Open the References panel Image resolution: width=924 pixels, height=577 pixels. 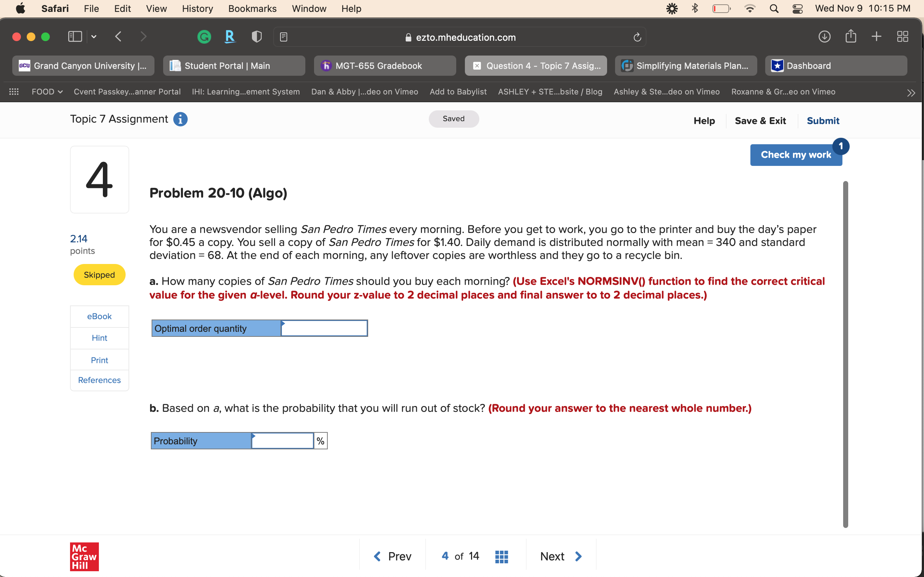99,380
